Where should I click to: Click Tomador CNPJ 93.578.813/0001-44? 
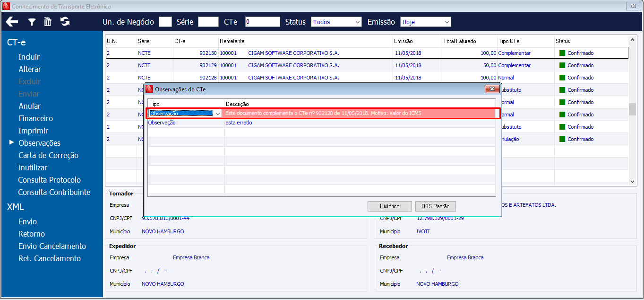(166, 219)
